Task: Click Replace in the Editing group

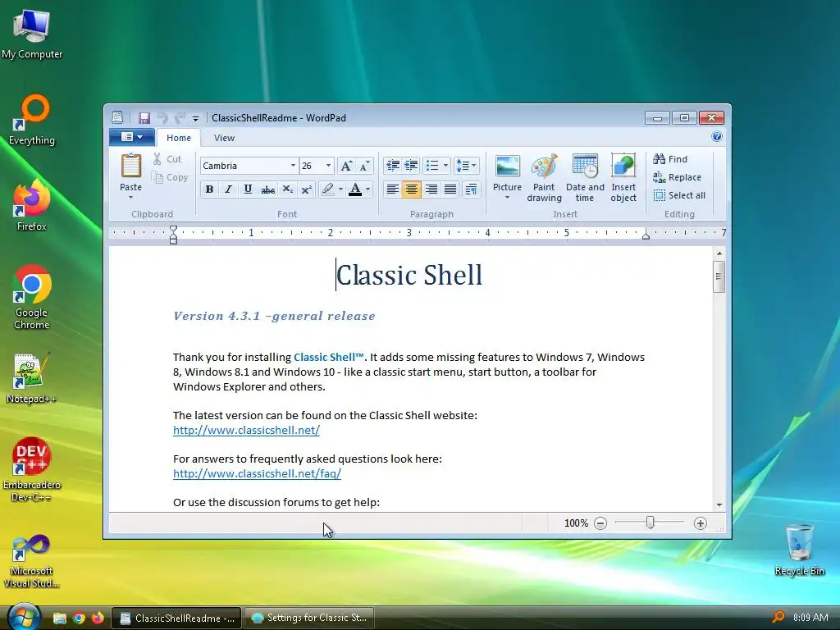Action: pos(677,177)
